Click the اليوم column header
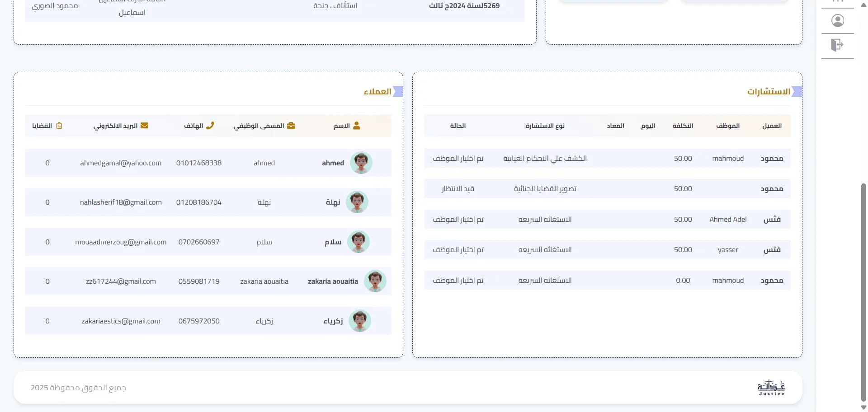Image resolution: width=868 pixels, height=412 pixels. [x=648, y=126]
